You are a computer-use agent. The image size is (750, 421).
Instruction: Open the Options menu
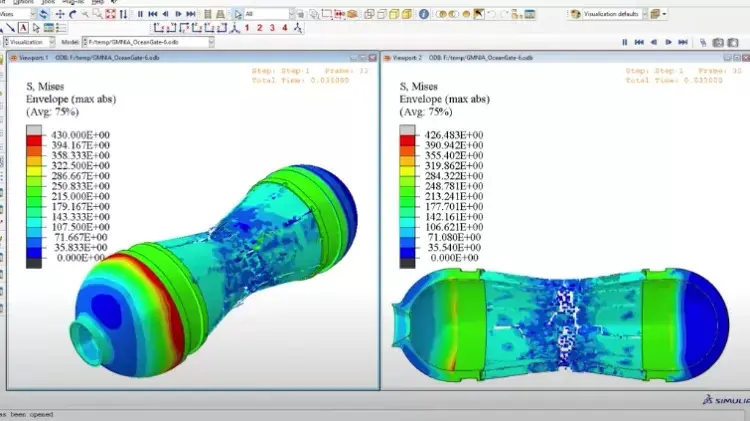pos(23,2)
